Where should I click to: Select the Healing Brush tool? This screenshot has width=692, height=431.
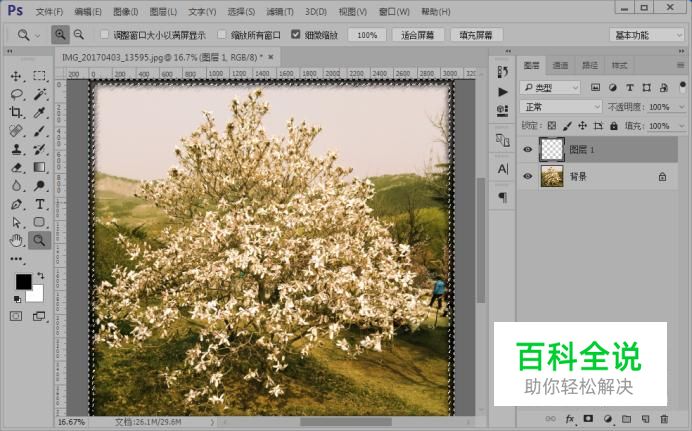pos(16,131)
